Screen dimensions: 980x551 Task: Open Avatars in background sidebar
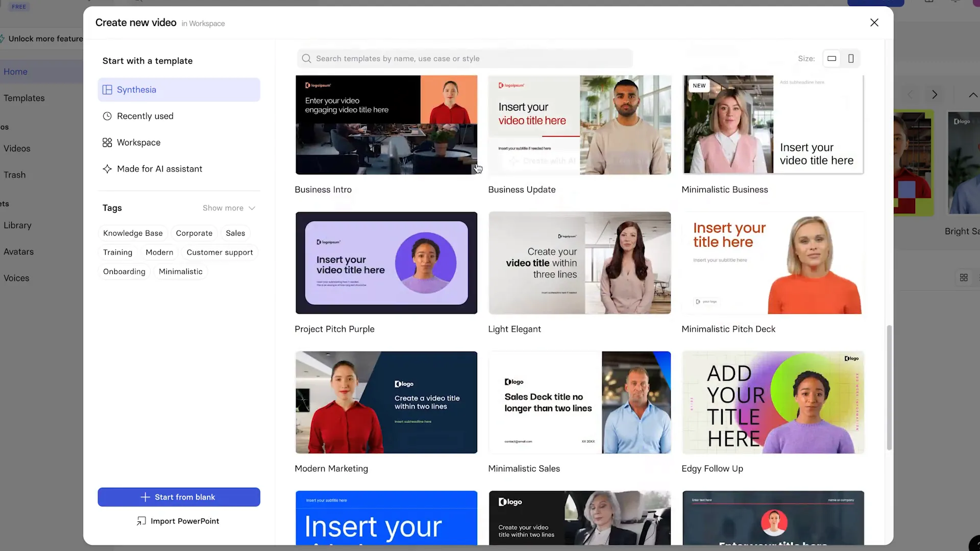click(18, 252)
